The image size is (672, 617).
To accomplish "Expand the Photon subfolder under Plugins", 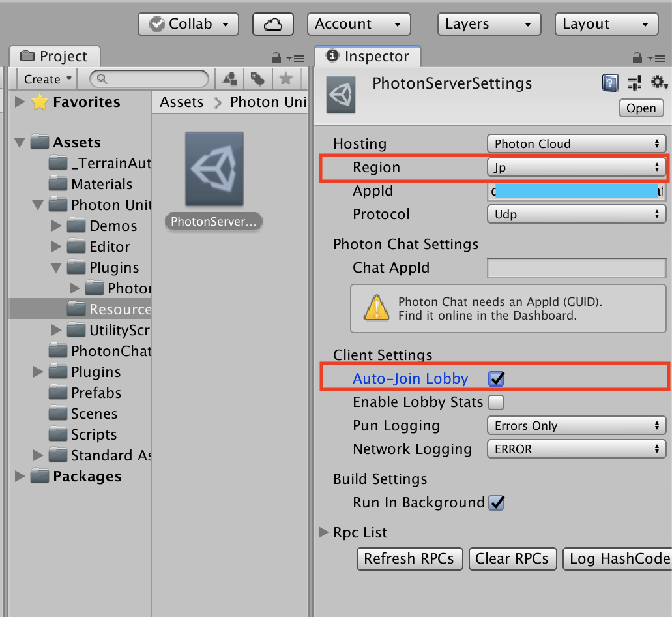I will 74,288.
